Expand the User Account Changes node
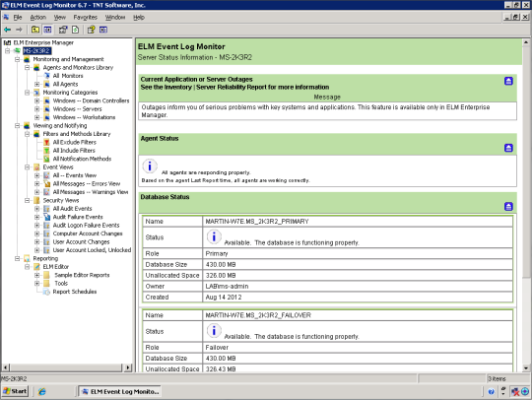The height and width of the screenshot is (400, 532). click(37, 242)
